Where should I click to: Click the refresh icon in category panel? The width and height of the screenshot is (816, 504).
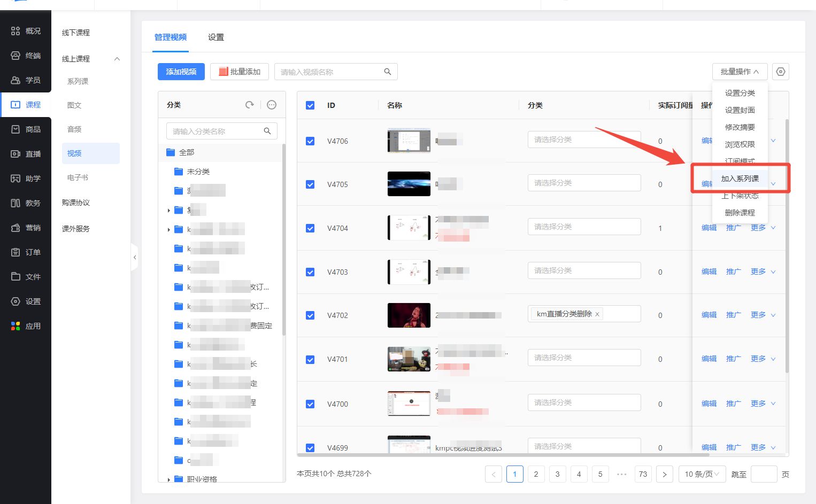pos(249,105)
